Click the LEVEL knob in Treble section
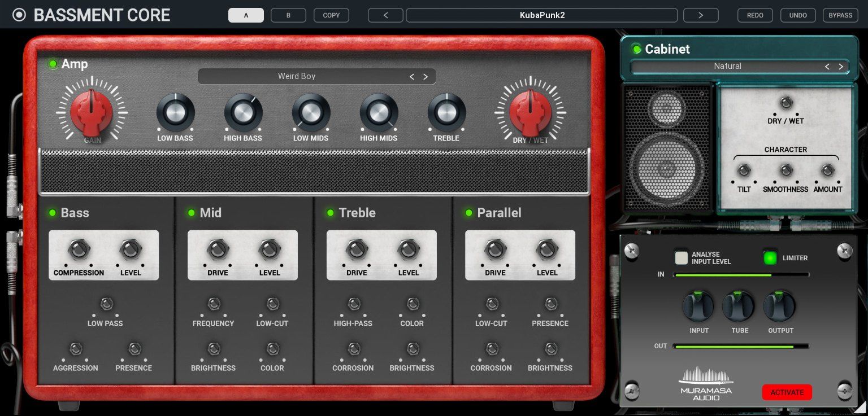The height and width of the screenshot is (416, 868). click(408, 249)
